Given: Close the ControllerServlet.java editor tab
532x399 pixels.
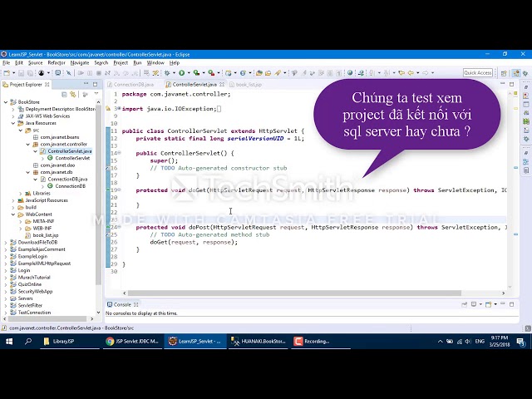Looking at the screenshot, I should pos(222,84).
